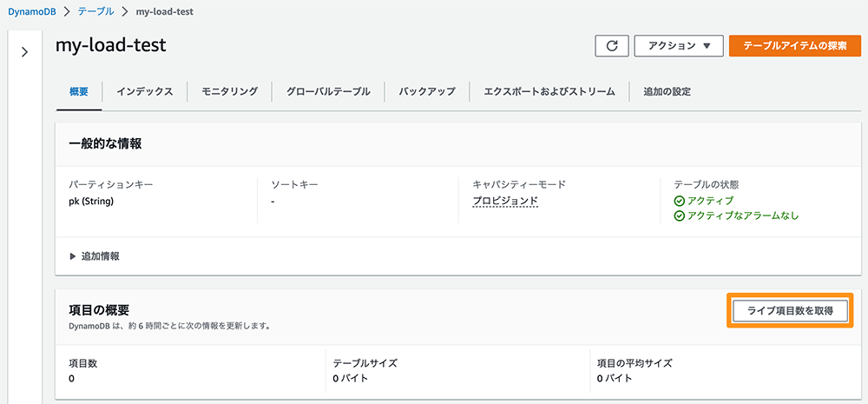Click the 項目の概要 section heading
This screenshot has height=404, width=868.
tap(99, 309)
